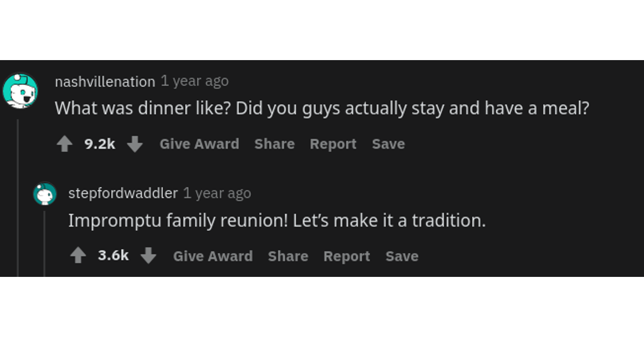Open the stepfordwaddler username profile

point(123,193)
